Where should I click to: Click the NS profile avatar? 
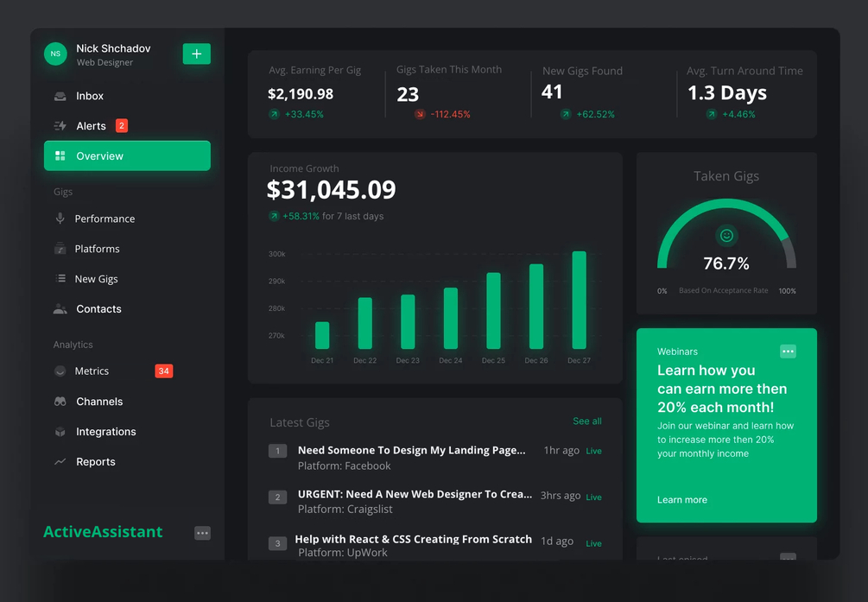55,54
